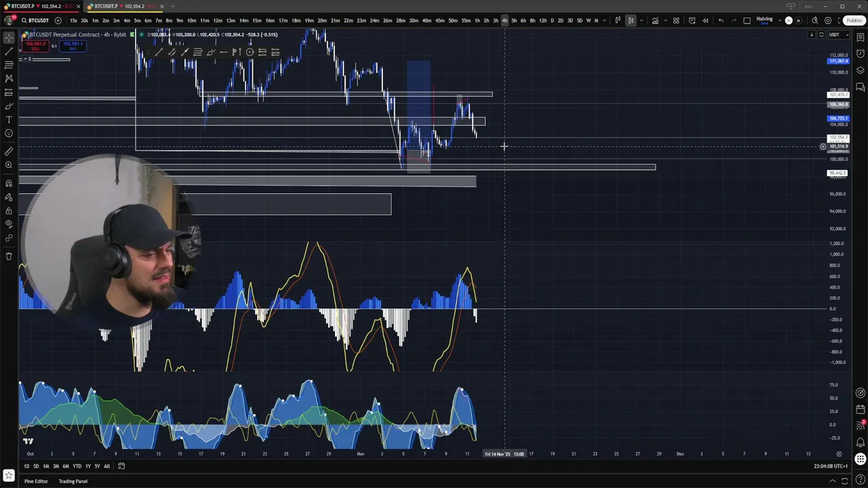Open quick search icon in top toolbar
868x488 pixels.
[x=815, y=20]
